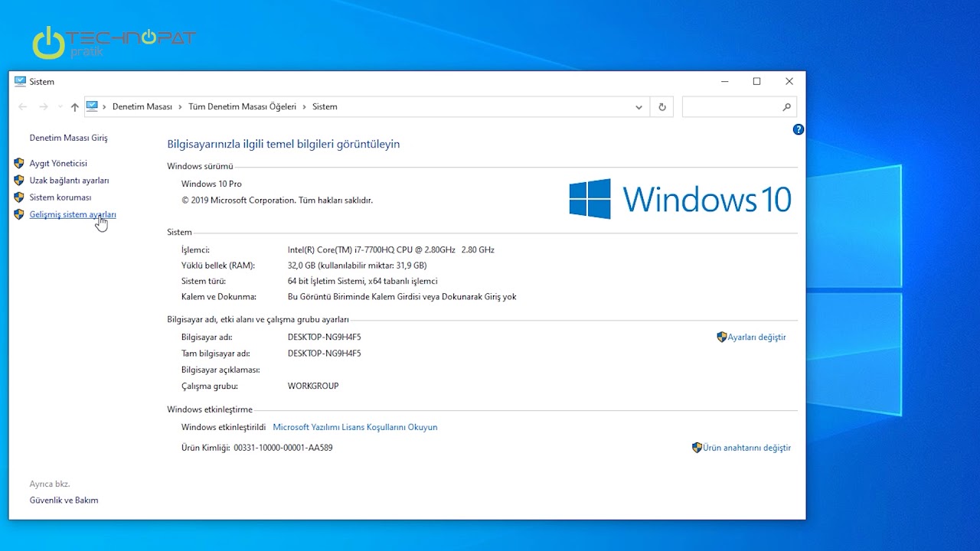980x551 pixels.
Task: Click the Forward navigation arrow
Action: [x=44, y=107]
